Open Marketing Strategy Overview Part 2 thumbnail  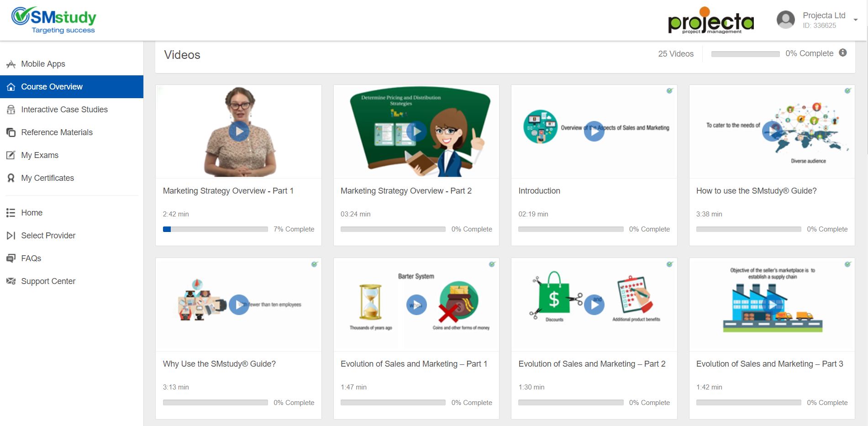point(416,131)
